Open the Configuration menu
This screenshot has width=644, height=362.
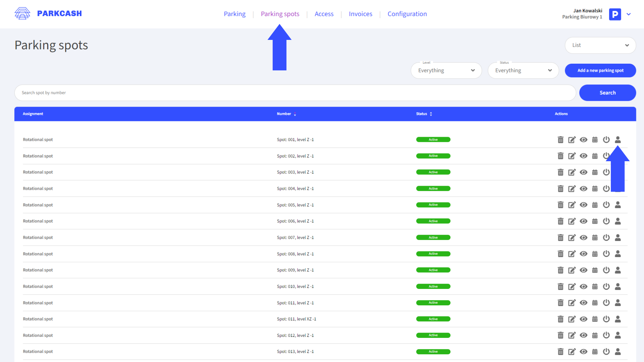coord(407,14)
